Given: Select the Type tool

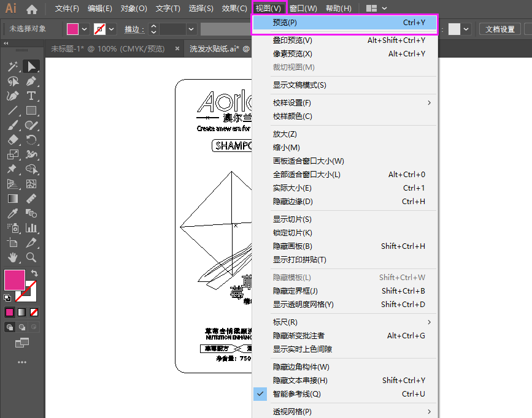Looking at the screenshot, I should click(31, 96).
